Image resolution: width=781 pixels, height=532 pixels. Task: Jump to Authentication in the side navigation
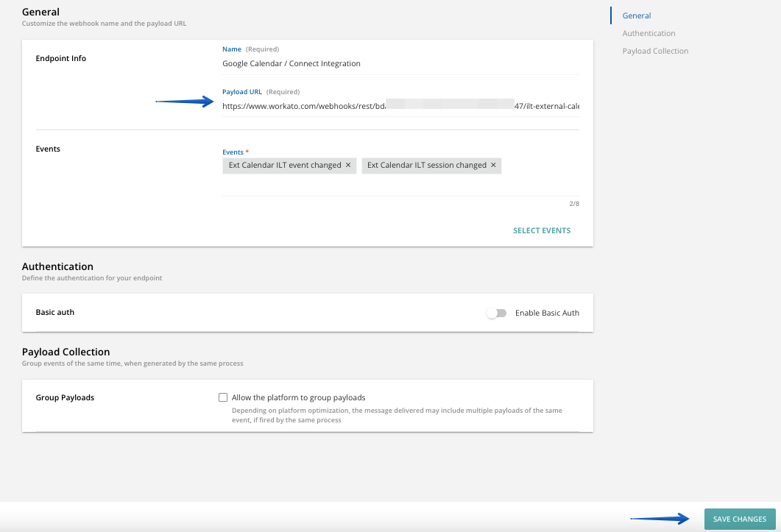(649, 33)
